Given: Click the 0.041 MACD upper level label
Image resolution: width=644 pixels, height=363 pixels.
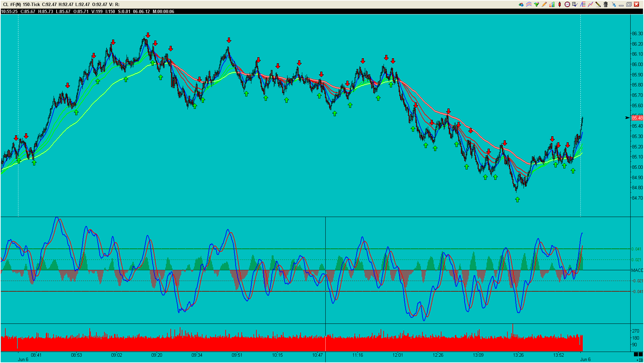Looking at the screenshot, I should coord(636,249).
